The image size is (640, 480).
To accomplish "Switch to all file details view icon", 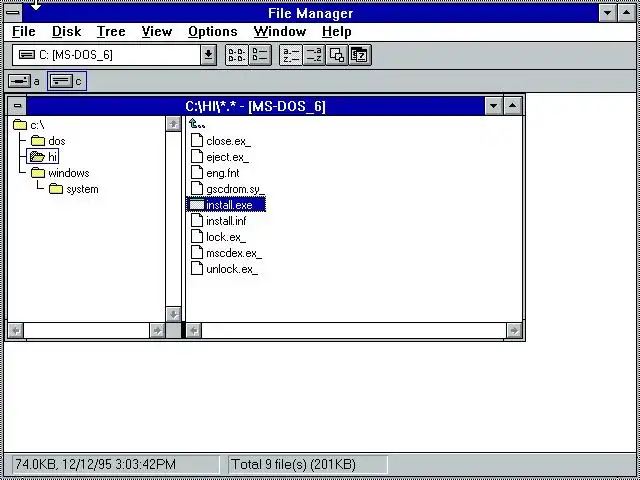I will (260, 55).
